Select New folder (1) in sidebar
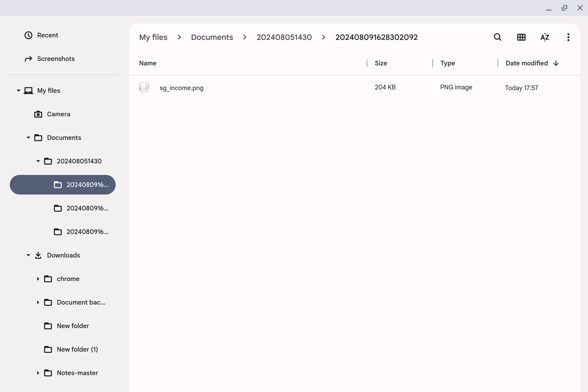This screenshot has width=588, height=392. (77, 349)
